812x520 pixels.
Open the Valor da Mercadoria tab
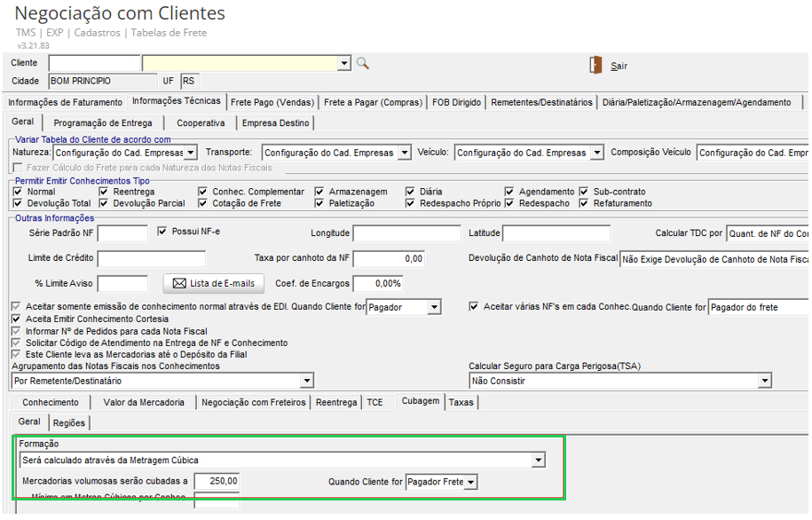[x=144, y=403]
